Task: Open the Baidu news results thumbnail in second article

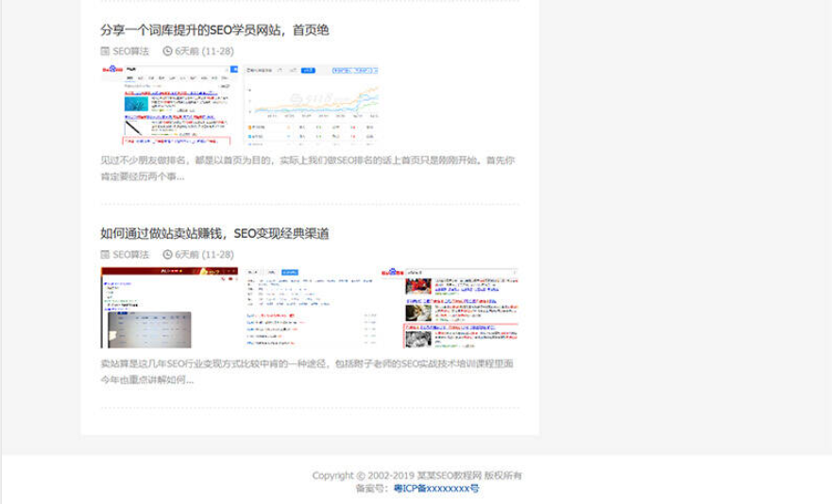Action: click(x=450, y=308)
